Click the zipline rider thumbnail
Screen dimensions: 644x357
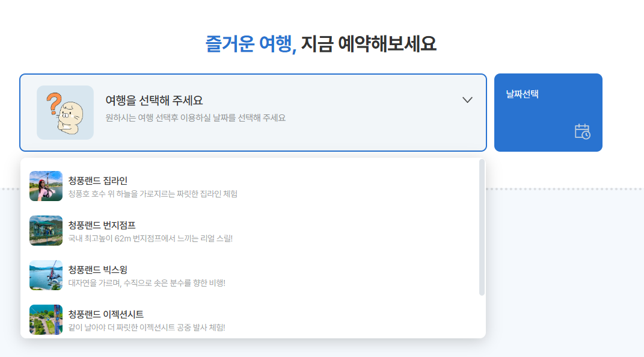click(46, 186)
